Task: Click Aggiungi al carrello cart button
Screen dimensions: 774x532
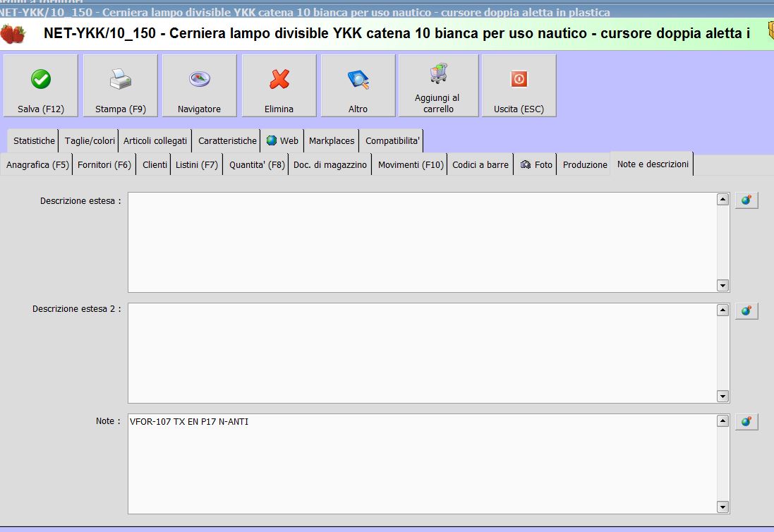Action: pos(438,86)
